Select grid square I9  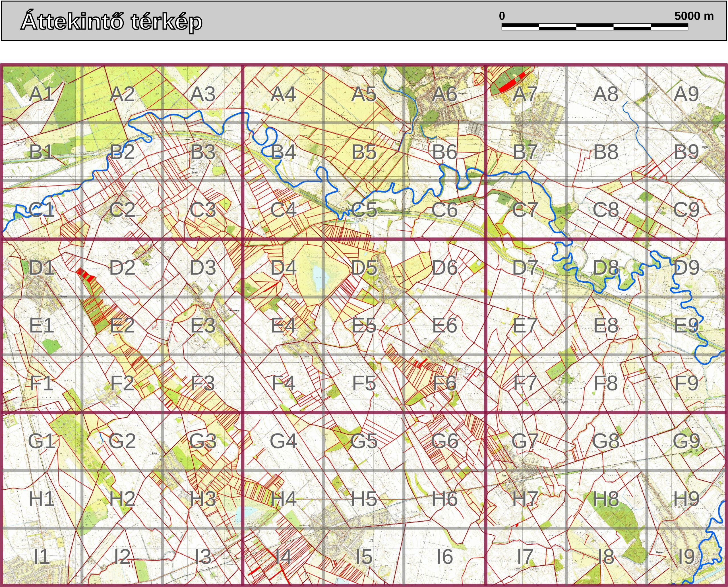click(686, 557)
